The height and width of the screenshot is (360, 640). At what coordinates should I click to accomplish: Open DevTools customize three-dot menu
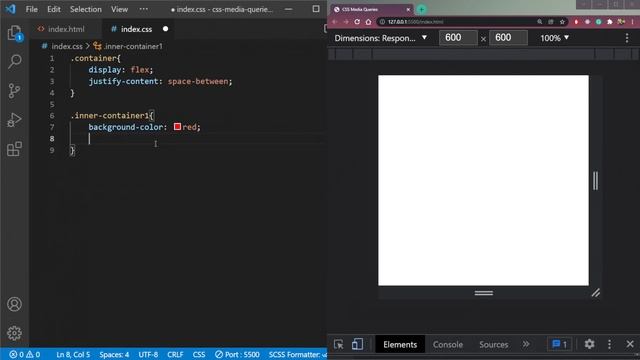click(609, 344)
